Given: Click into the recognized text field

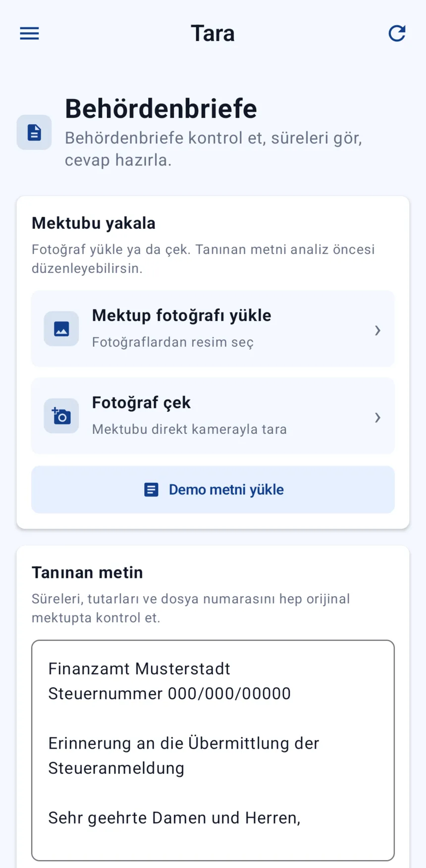Looking at the screenshot, I should [213, 751].
